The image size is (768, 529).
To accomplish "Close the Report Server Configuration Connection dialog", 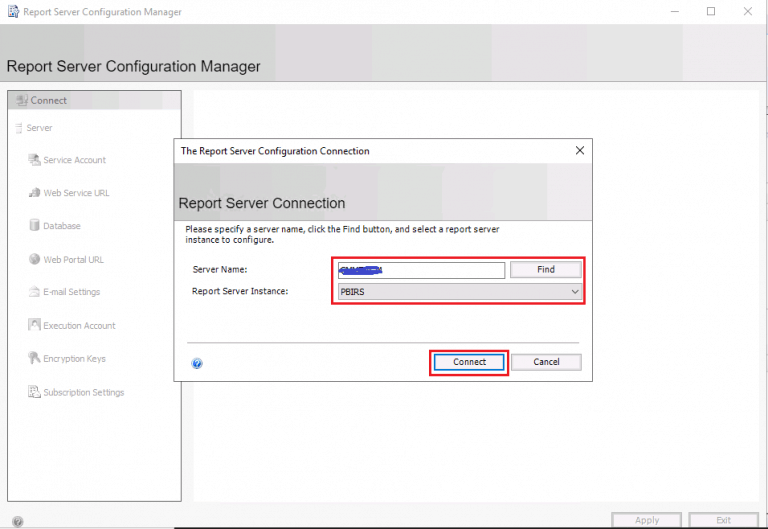I will [x=580, y=150].
